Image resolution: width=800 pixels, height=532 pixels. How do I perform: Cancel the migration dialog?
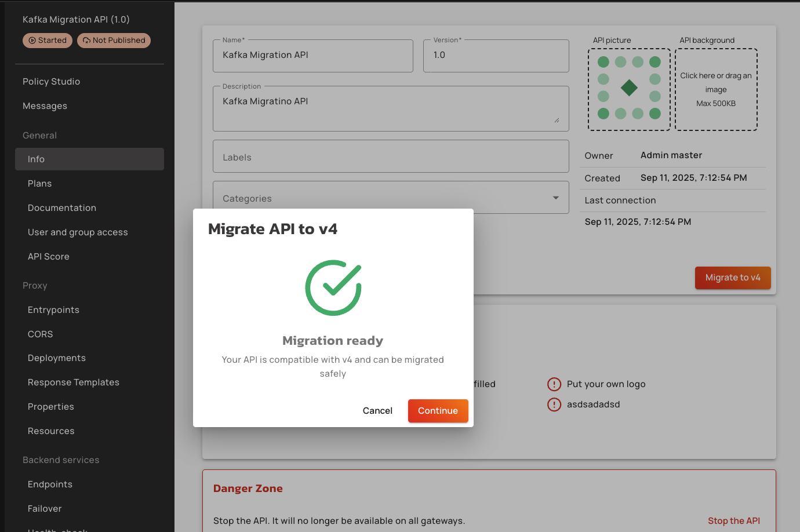click(377, 411)
